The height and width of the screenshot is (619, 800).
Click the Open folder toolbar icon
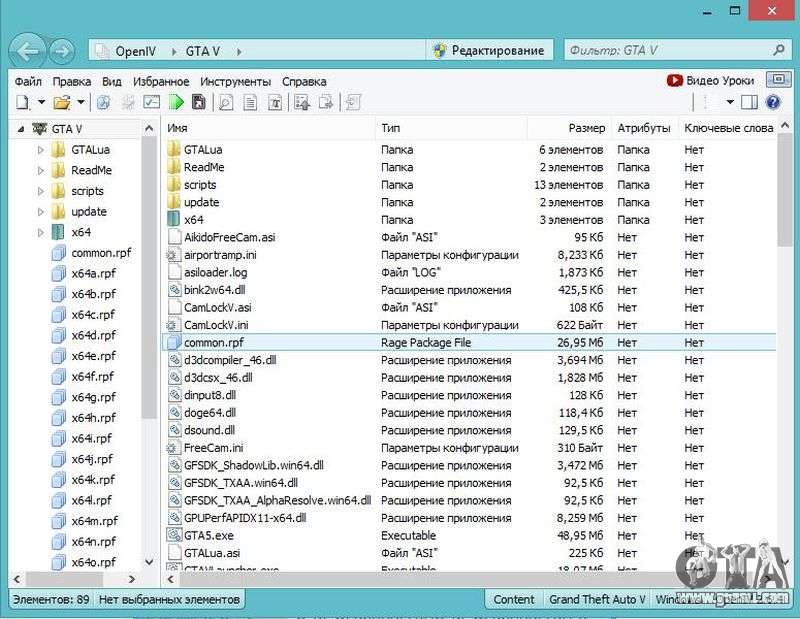pos(62,102)
